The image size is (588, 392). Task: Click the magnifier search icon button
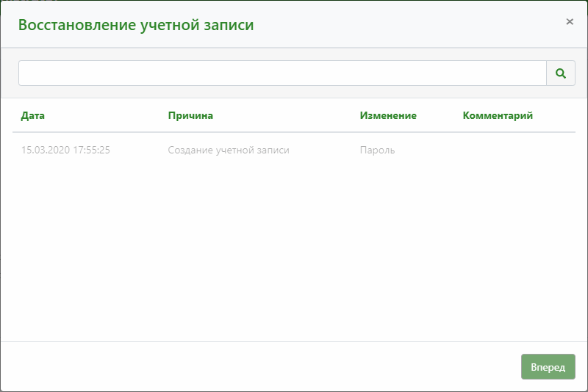pos(561,73)
